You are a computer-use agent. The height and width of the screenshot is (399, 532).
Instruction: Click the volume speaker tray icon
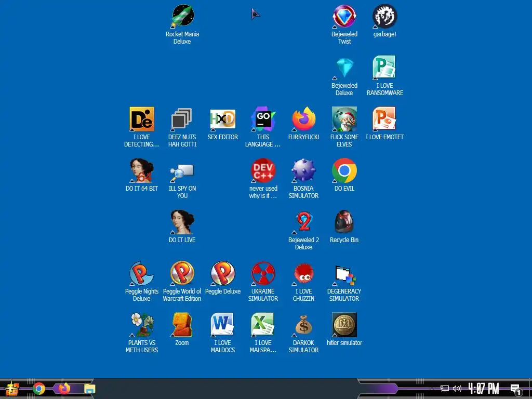pos(457,389)
